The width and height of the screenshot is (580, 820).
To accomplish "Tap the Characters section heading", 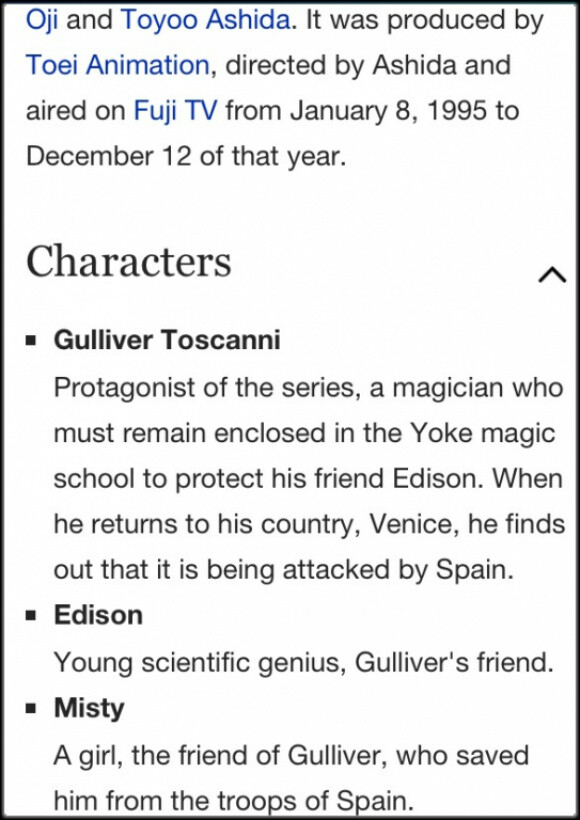I will [x=129, y=262].
